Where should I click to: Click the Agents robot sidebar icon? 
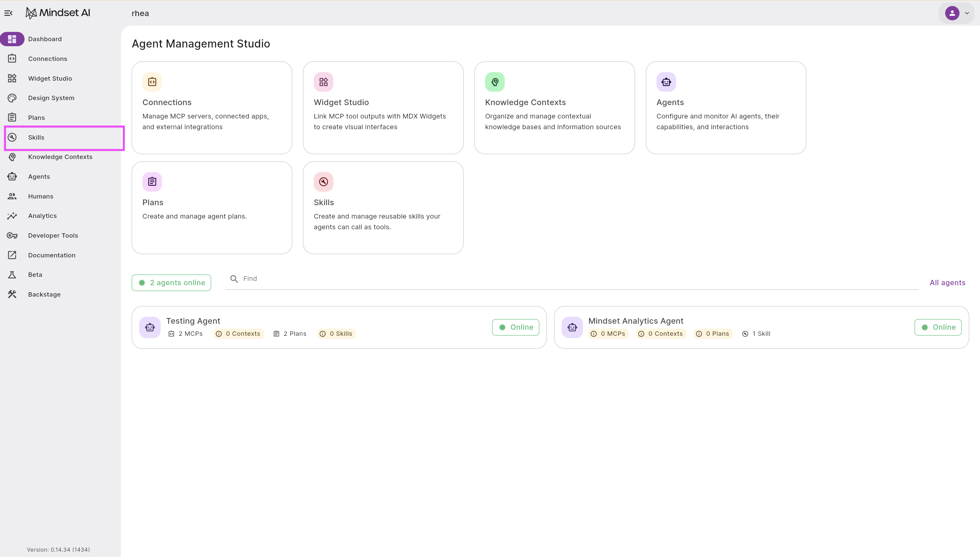12,176
